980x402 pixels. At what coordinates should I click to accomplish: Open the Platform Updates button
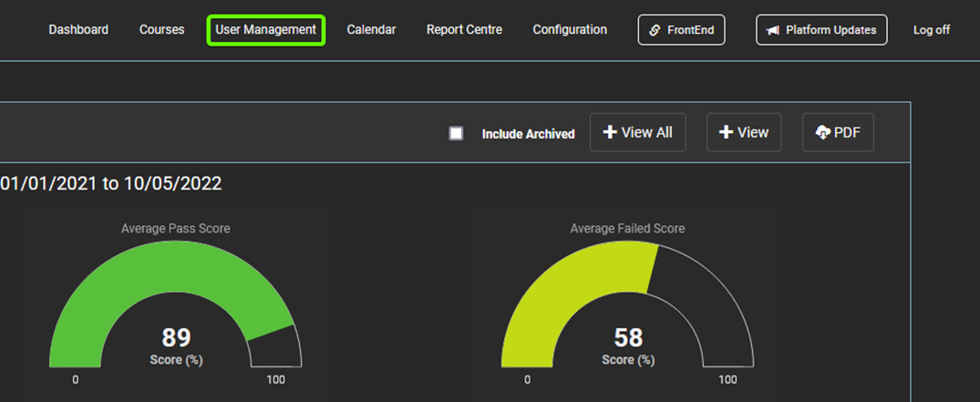click(x=821, y=30)
